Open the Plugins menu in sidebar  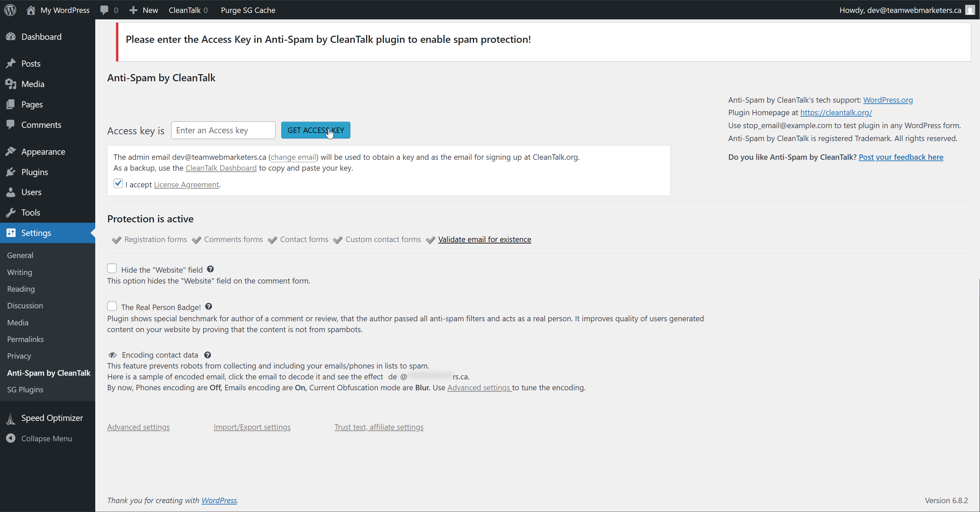point(34,172)
